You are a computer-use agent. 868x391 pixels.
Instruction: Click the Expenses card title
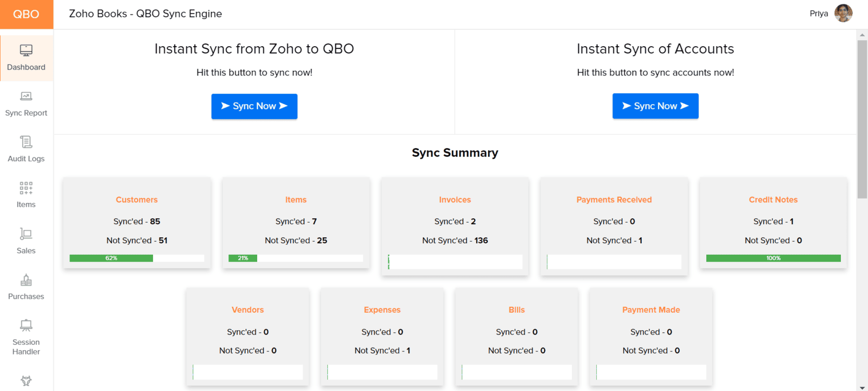(x=382, y=310)
